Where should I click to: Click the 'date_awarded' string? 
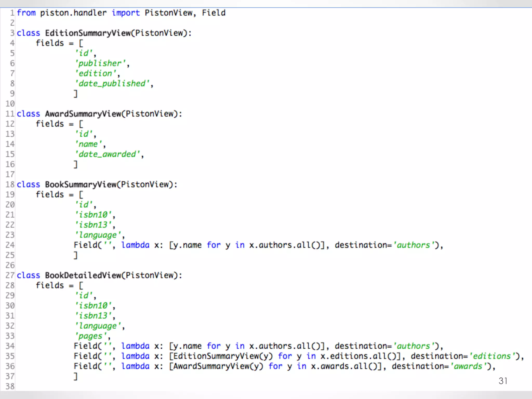[108, 154]
